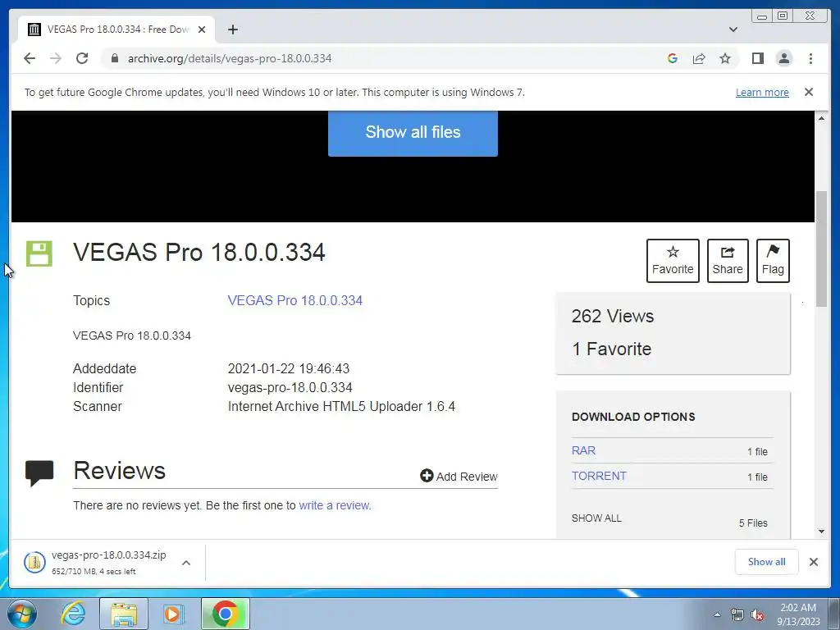Image resolution: width=840 pixels, height=630 pixels.
Task: Click the Show all files button
Action: pyautogui.click(x=413, y=133)
